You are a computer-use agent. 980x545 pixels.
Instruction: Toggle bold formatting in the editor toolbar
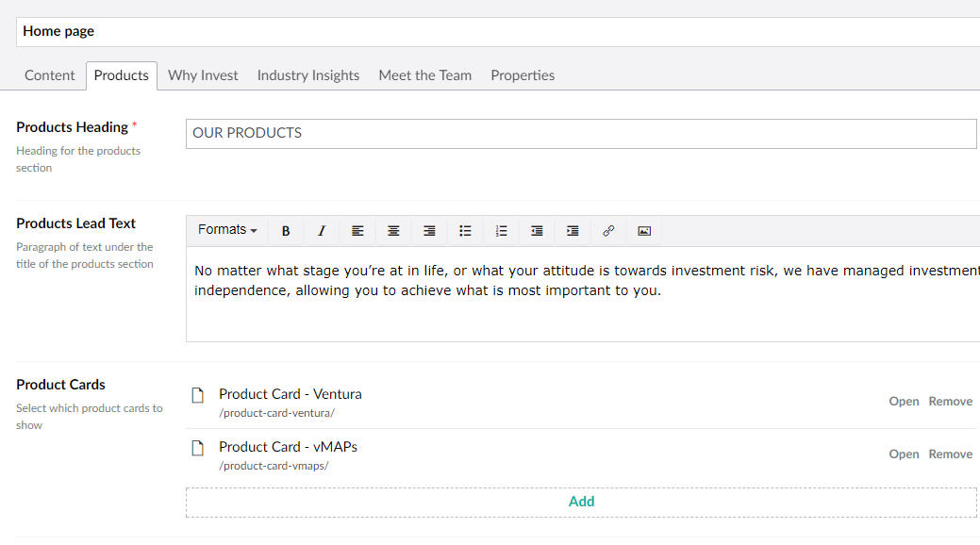pos(286,231)
